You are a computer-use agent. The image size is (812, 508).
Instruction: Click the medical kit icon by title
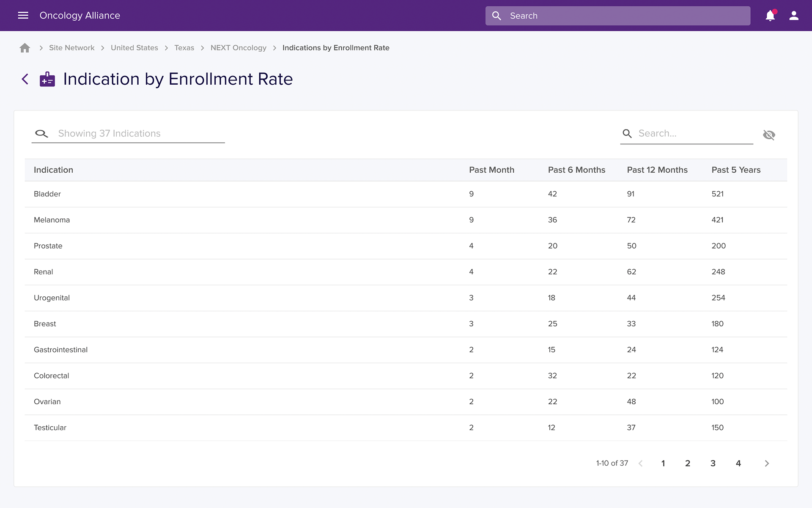(x=47, y=79)
